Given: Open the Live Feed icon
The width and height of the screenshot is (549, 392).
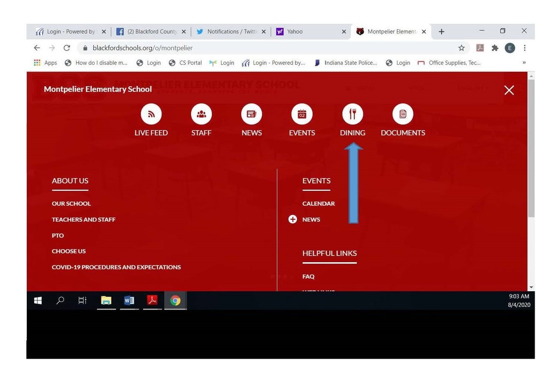Looking at the screenshot, I should [x=151, y=114].
